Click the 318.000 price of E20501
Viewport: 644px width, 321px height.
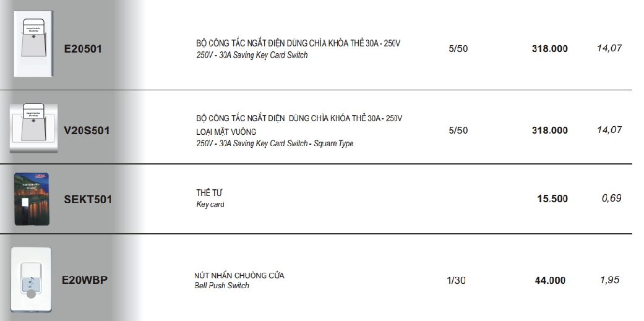click(x=549, y=49)
